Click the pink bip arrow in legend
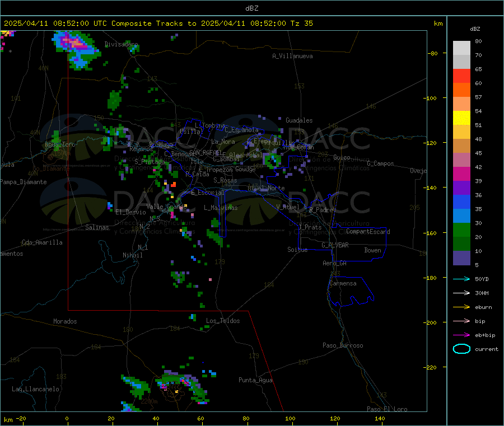Viewport: 504px width, 426px height. click(x=461, y=321)
